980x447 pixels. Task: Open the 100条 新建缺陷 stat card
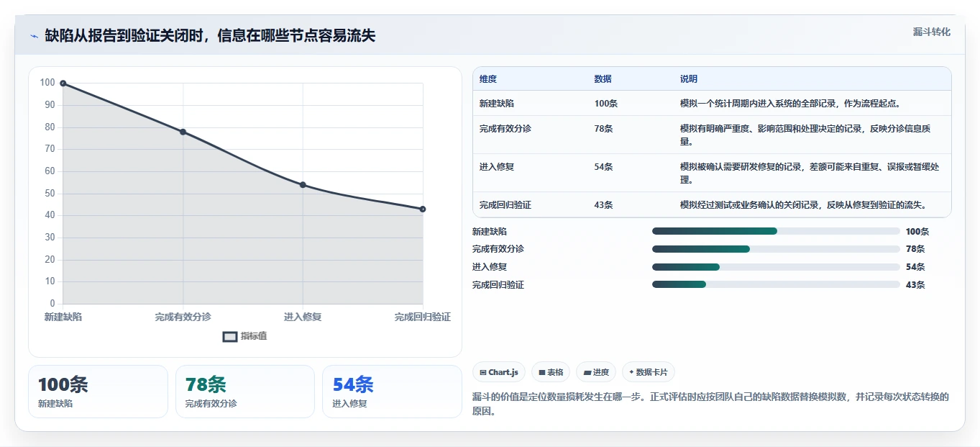point(98,392)
